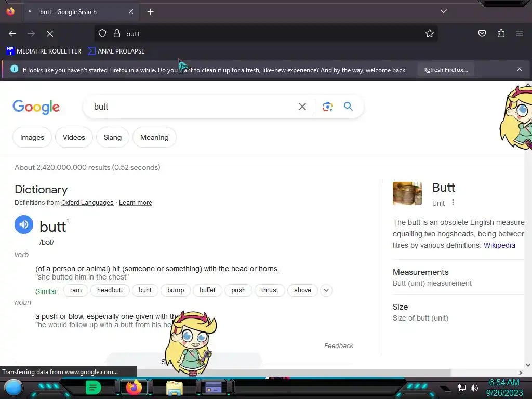Click the horizontal scrollbar right arrow
This screenshot has width=532, height=399.
tap(521, 373)
